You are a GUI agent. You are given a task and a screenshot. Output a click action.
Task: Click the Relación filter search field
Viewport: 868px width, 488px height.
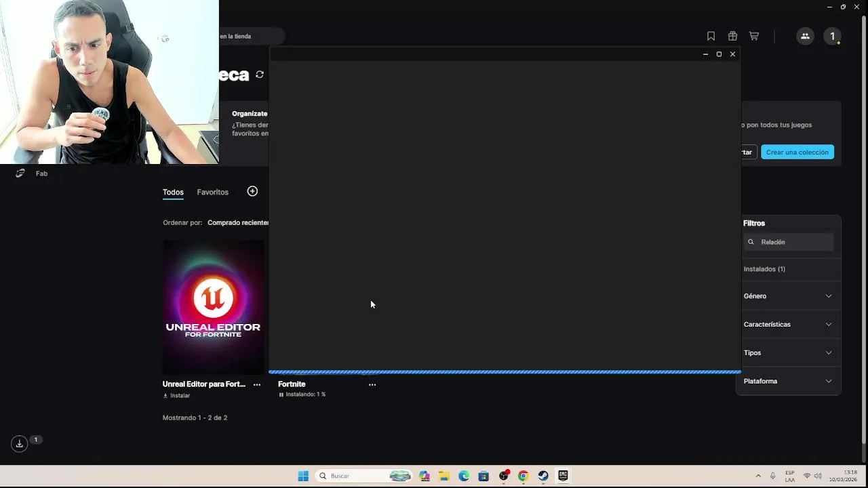(788, 242)
